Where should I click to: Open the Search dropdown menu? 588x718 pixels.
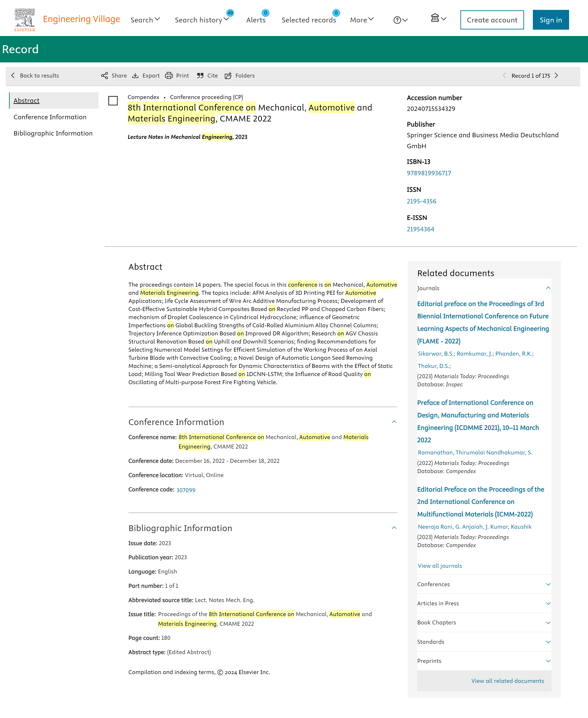[x=145, y=20]
